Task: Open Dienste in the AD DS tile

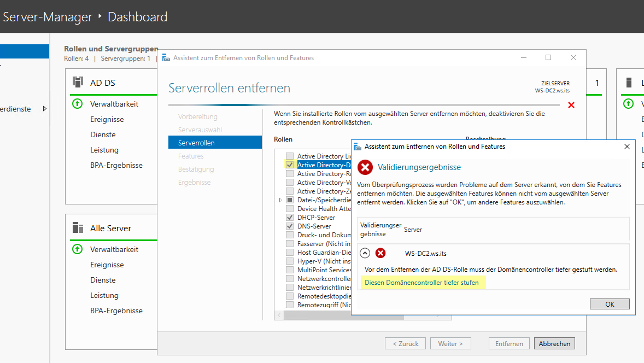Action: click(103, 134)
